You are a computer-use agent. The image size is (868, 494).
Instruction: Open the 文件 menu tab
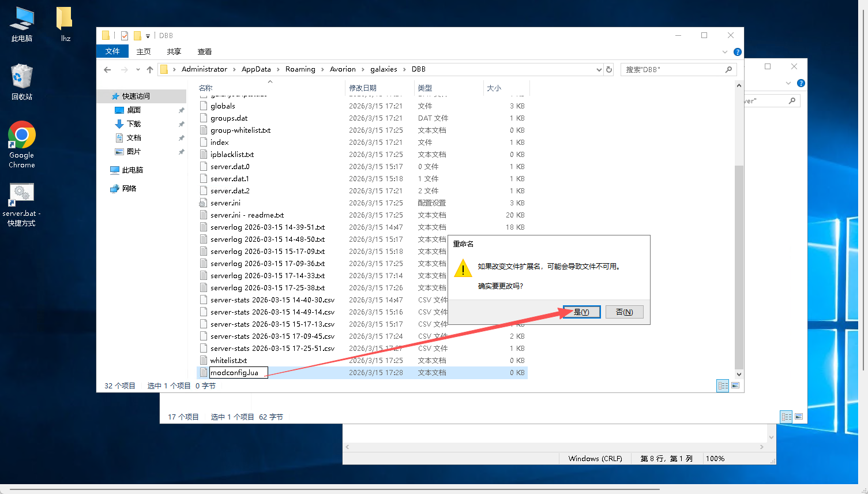point(112,51)
